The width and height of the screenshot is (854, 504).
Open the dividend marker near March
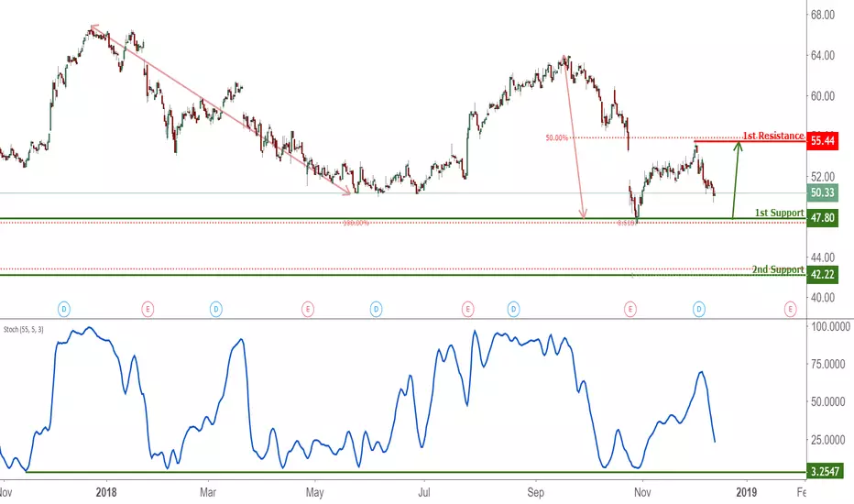click(x=216, y=310)
